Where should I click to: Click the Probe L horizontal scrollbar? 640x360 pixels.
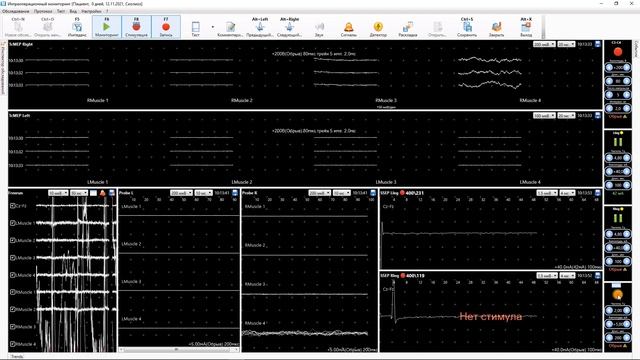[x=179, y=350]
